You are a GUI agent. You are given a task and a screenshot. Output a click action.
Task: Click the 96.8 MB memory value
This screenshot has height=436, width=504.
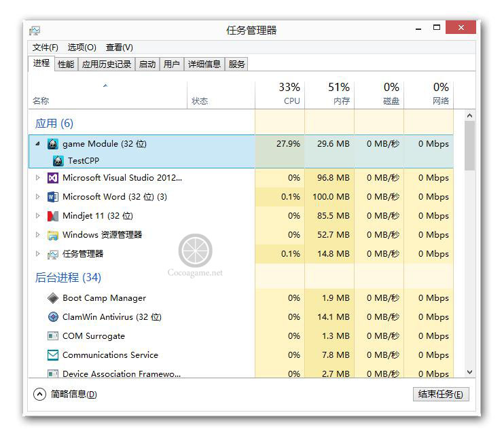(334, 178)
